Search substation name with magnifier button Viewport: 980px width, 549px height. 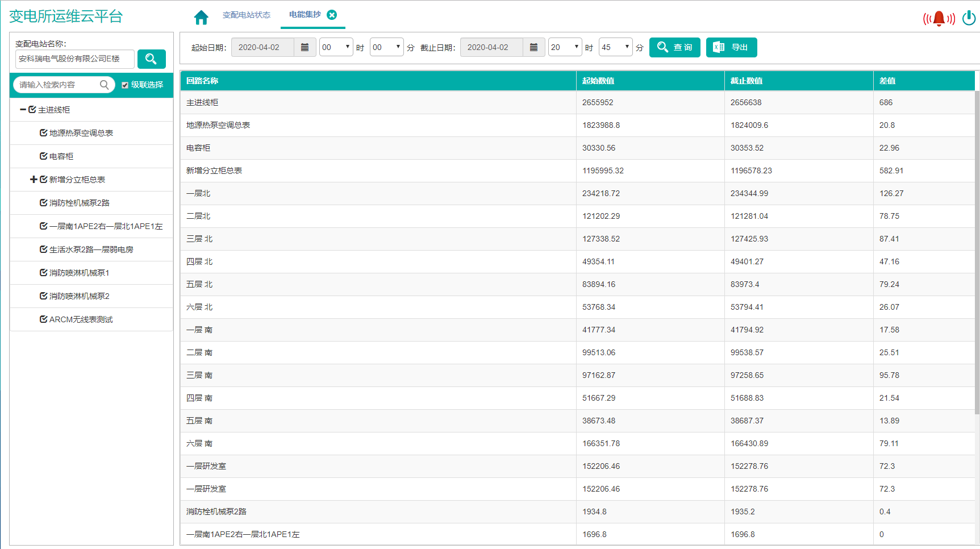tap(151, 59)
